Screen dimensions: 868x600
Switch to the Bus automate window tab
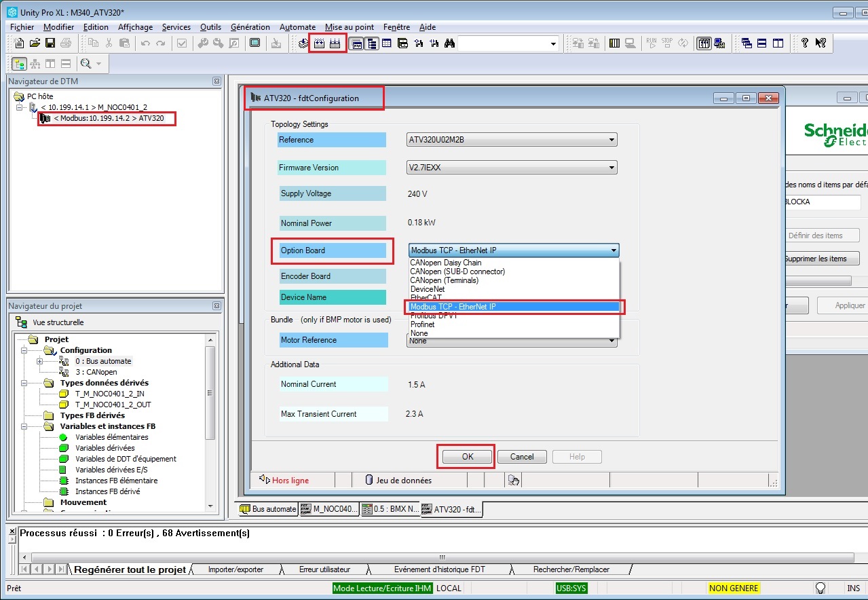coord(269,509)
